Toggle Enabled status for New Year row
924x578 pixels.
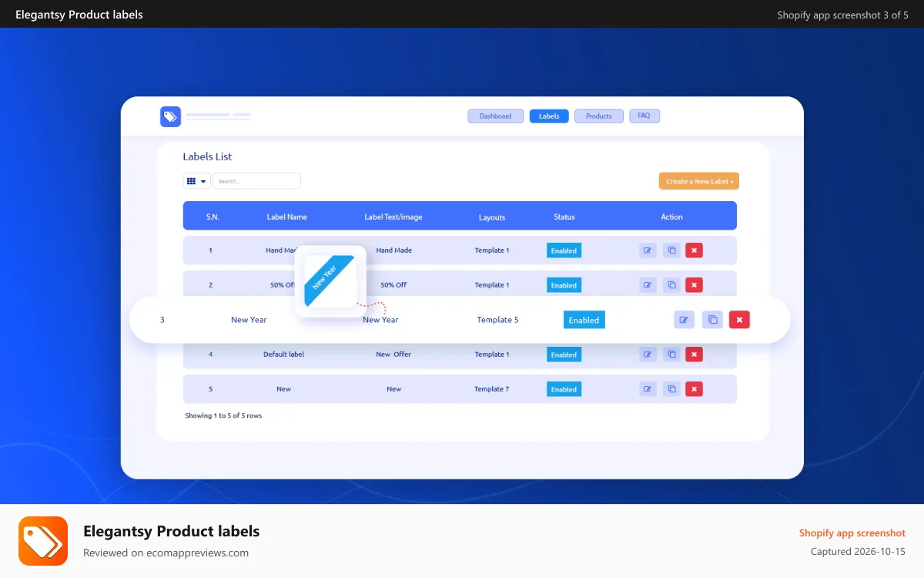(x=584, y=320)
